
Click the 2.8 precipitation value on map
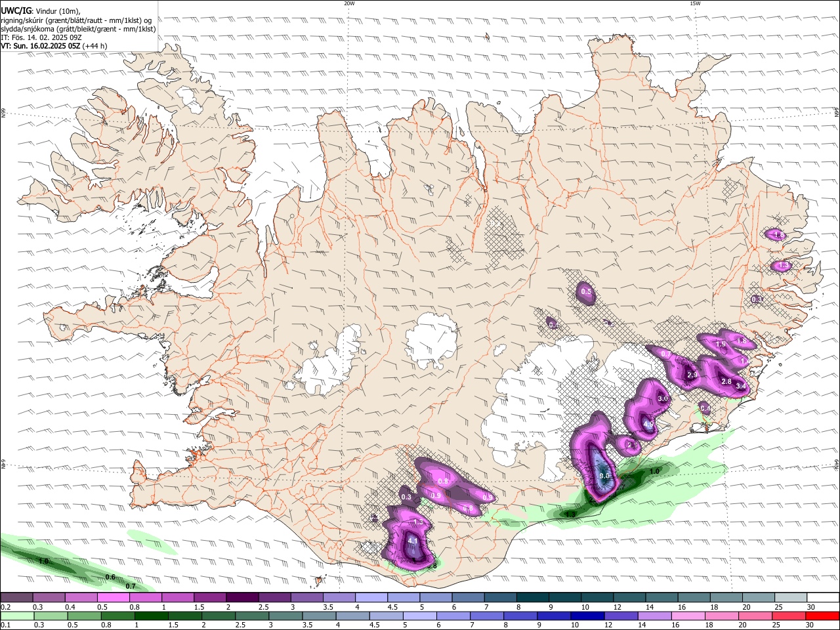coord(726,381)
